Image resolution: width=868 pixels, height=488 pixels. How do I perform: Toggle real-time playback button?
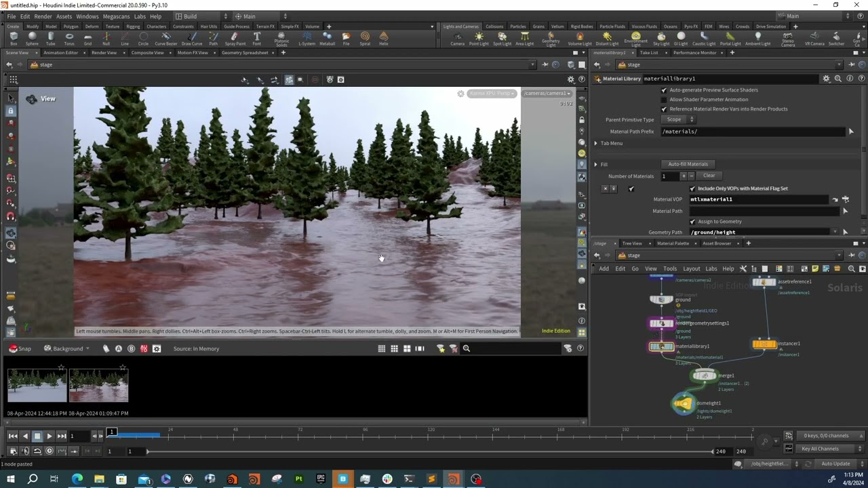coord(49,451)
